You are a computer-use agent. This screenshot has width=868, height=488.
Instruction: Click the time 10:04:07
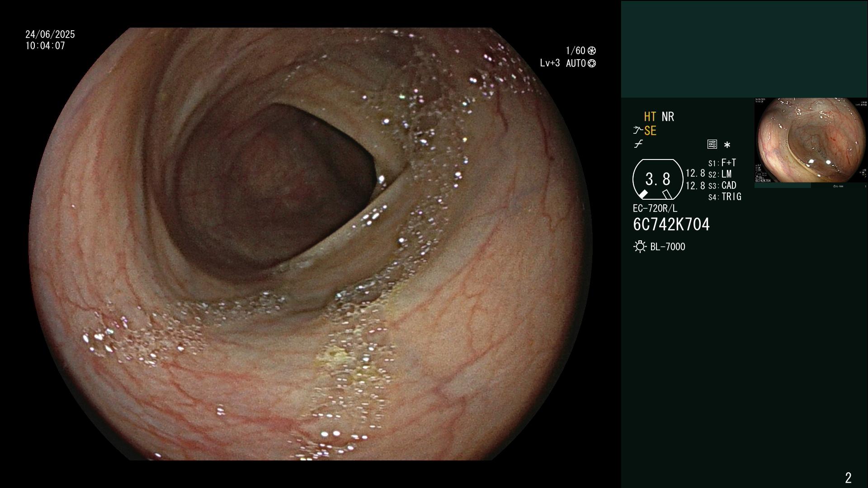45,46
